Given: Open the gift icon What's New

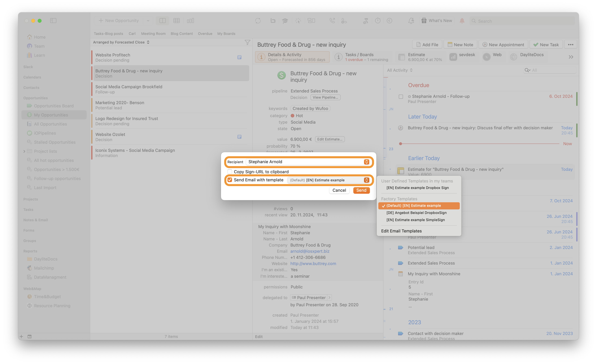Looking at the screenshot, I should tap(424, 21).
